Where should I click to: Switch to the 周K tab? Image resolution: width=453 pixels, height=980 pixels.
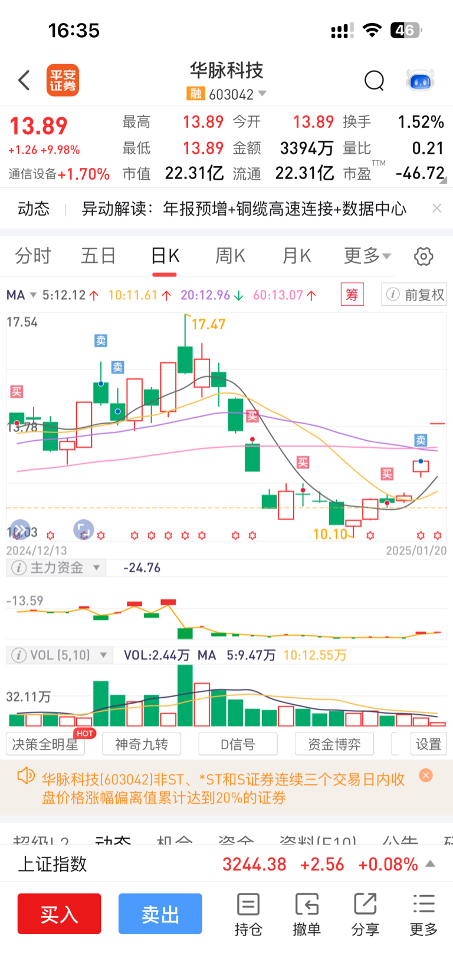click(230, 256)
